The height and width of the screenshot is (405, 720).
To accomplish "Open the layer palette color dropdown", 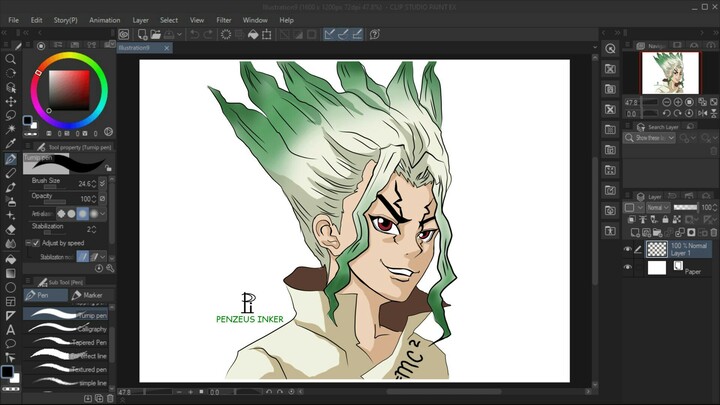I will coord(634,208).
